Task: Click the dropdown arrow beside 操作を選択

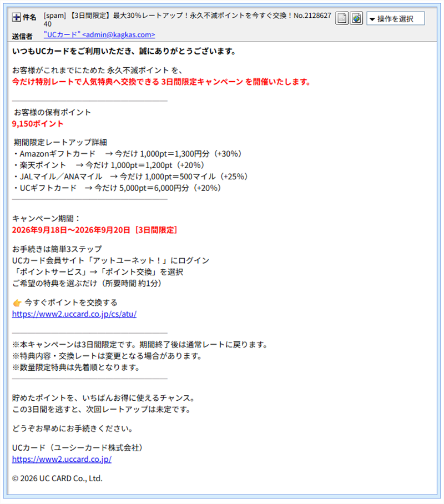Action: click(x=372, y=19)
